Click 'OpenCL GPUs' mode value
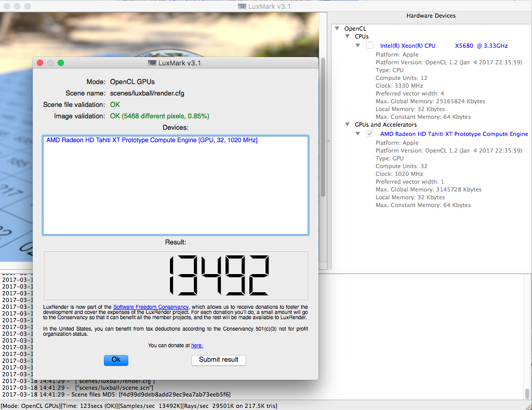This screenshot has width=532, height=410. tap(132, 81)
